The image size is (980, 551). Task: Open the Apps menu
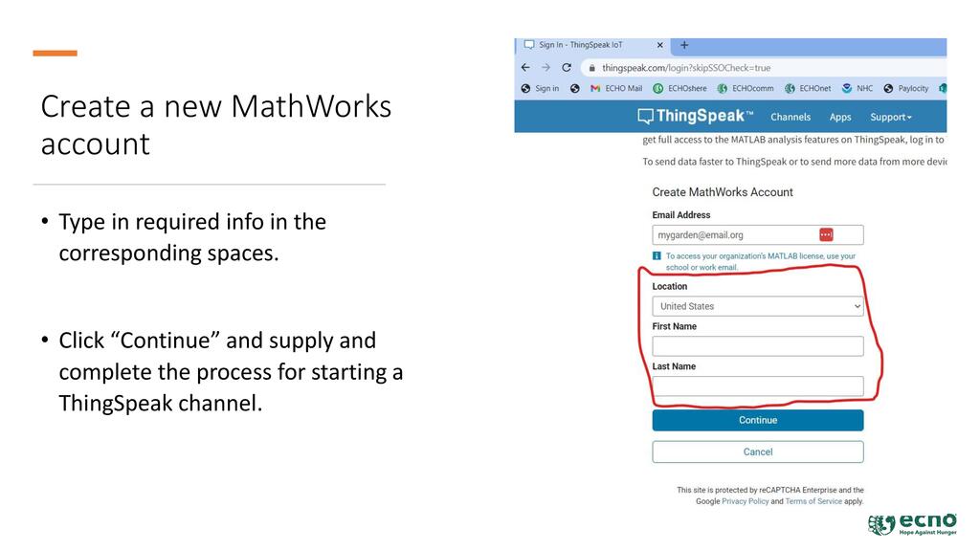(x=840, y=118)
